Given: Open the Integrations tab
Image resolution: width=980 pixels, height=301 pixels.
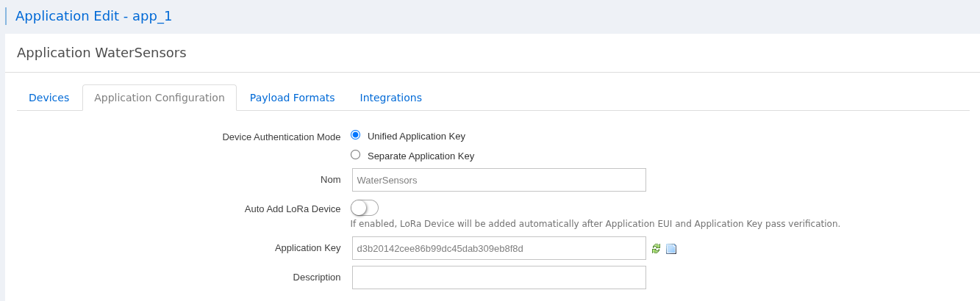Looking at the screenshot, I should click(390, 98).
